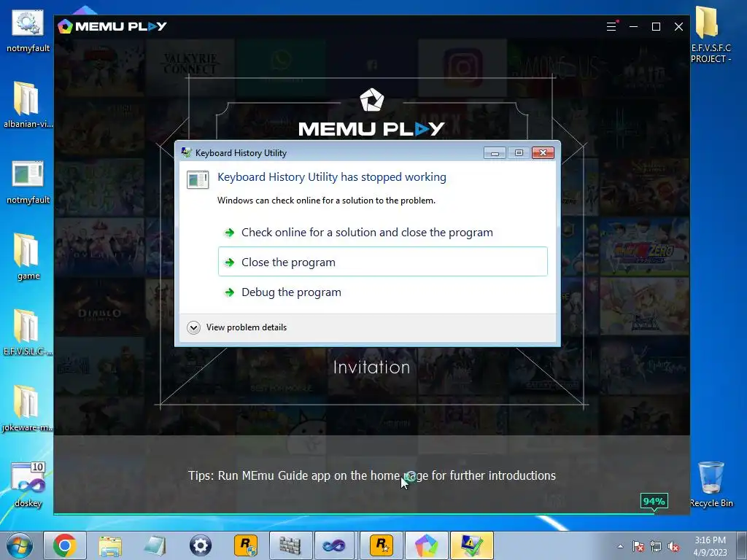Switch to the crash report taskbar icon

[471, 545]
